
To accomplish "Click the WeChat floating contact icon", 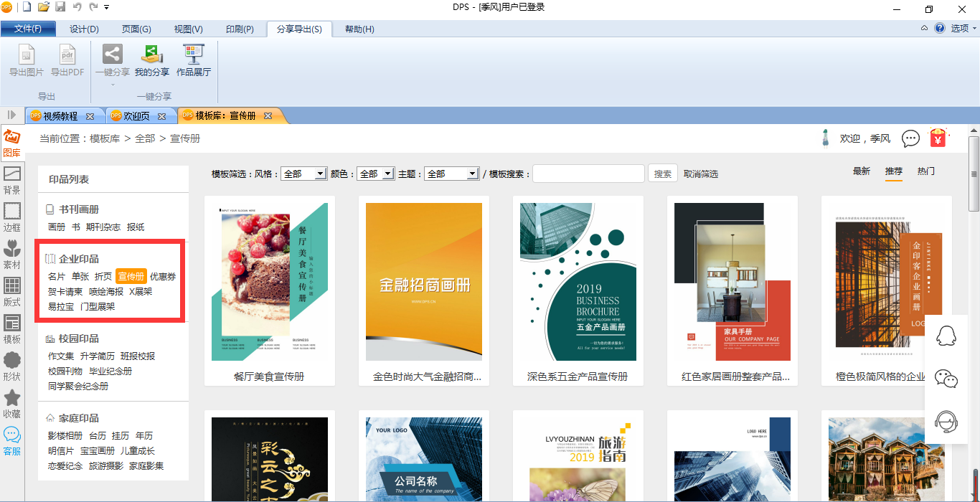I will point(946,378).
